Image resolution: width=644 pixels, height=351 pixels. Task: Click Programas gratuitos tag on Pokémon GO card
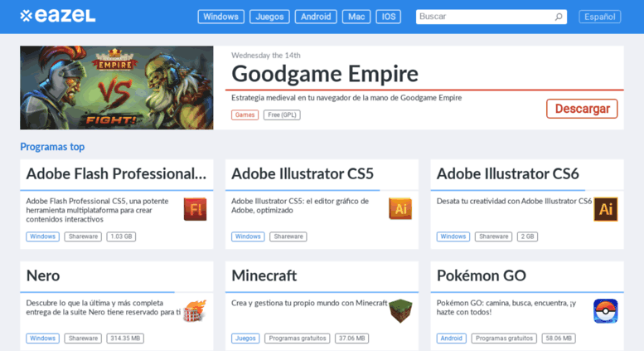pyautogui.click(x=504, y=339)
